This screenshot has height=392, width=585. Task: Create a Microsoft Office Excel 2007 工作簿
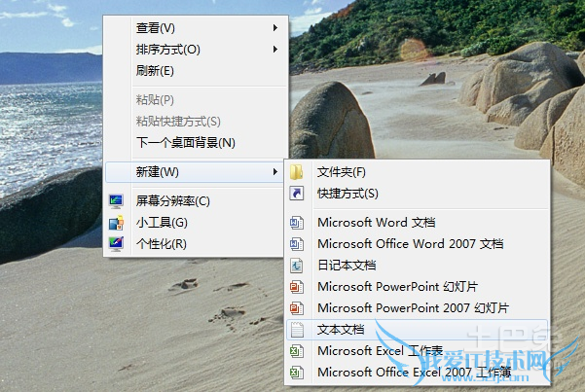point(418,373)
